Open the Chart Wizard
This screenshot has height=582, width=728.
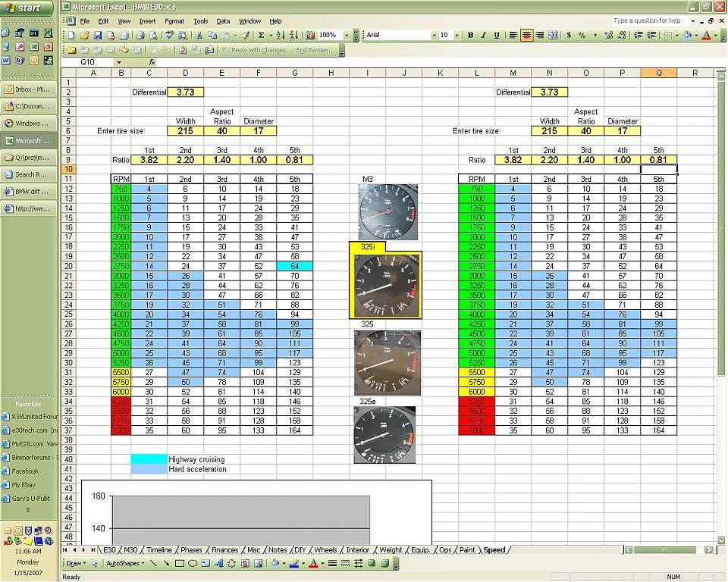click(x=312, y=35)
